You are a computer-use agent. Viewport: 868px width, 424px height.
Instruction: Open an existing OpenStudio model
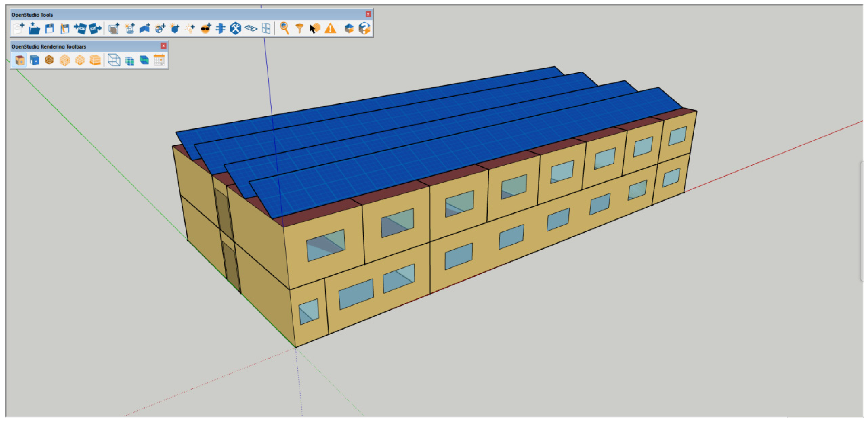[34, 28]
